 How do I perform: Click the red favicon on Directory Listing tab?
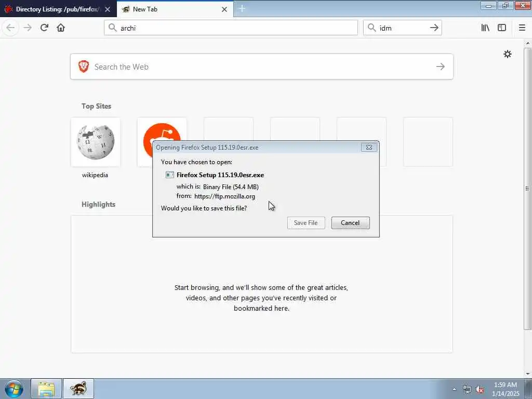[8, 9]
